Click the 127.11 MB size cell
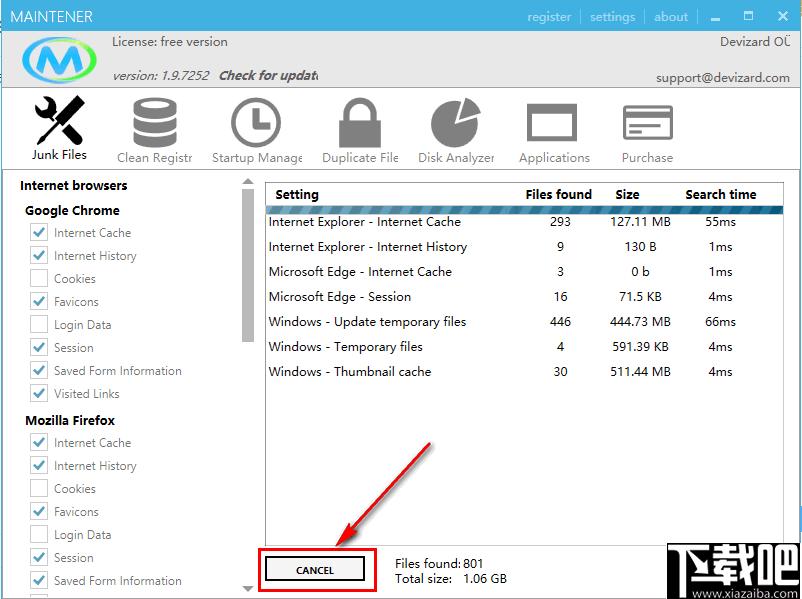Screen dimensions: 802x599 tap(640, 221)
